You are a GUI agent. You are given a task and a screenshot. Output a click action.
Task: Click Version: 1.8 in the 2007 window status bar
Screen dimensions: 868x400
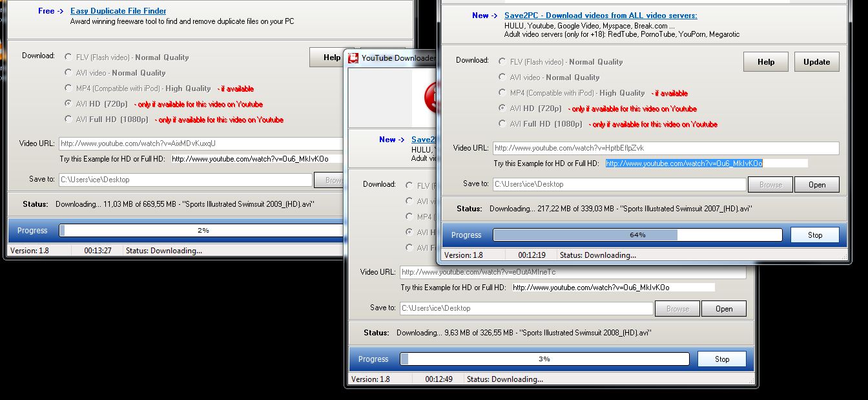[x=464, y=255]
